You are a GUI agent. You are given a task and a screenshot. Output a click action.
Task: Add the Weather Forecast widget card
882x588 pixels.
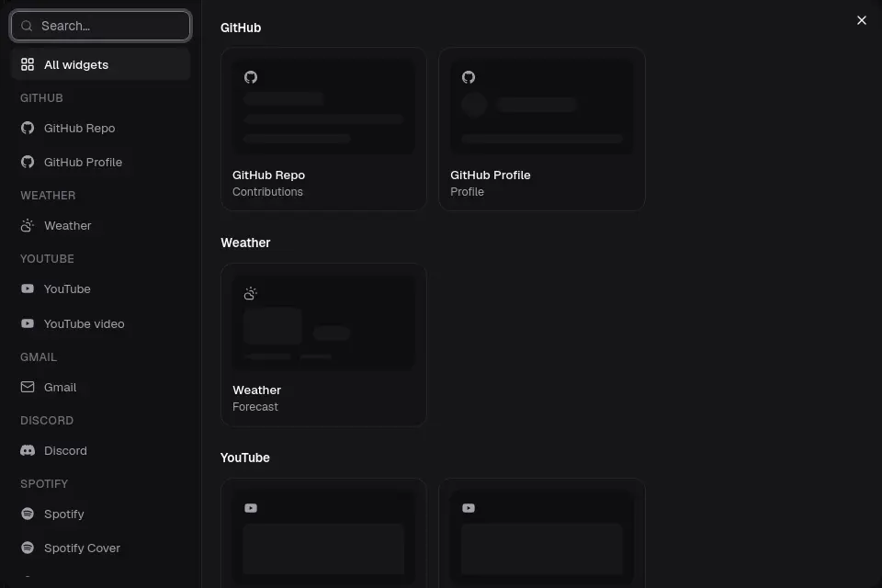pyautogui.click(x=323, y=345)
